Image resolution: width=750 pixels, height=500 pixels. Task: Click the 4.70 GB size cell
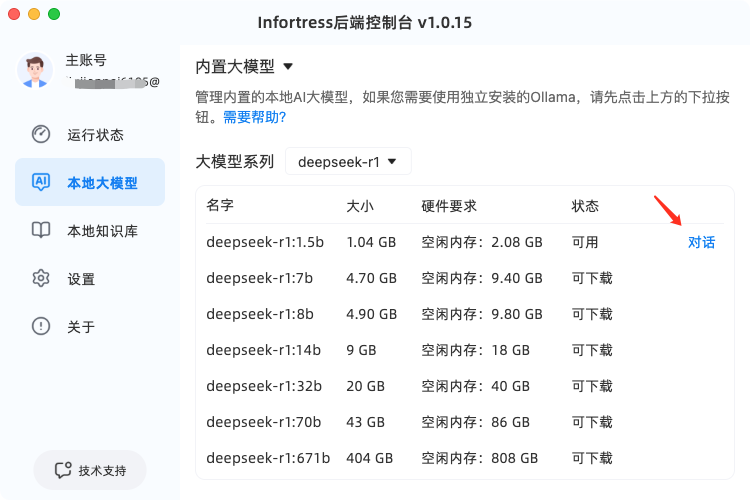(x=371, y=278)
